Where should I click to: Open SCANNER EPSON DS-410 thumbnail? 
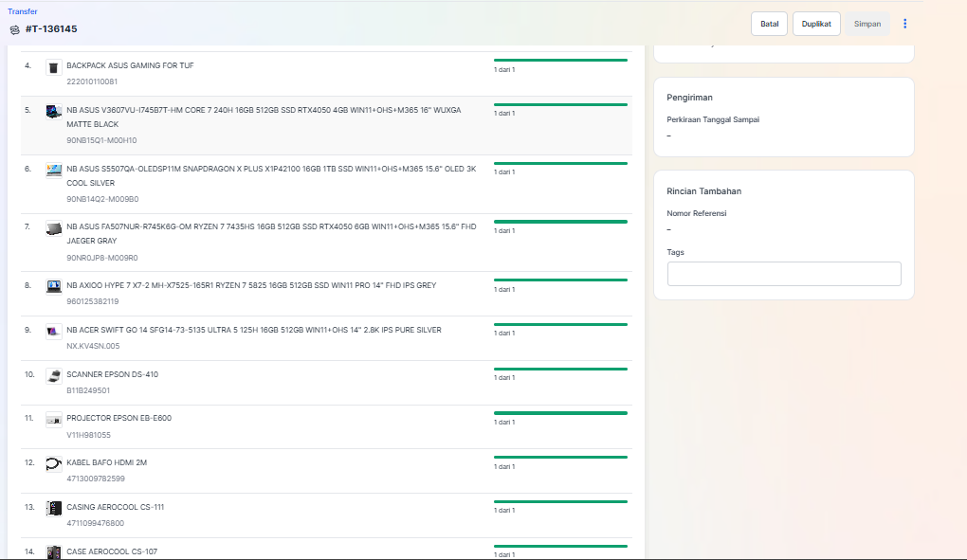(x=54, y=376)
